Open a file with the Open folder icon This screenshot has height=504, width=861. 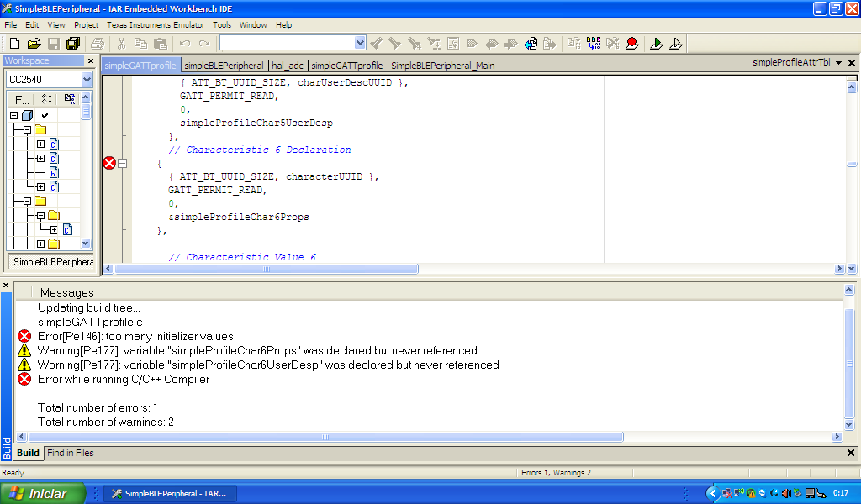coord(34,44)
